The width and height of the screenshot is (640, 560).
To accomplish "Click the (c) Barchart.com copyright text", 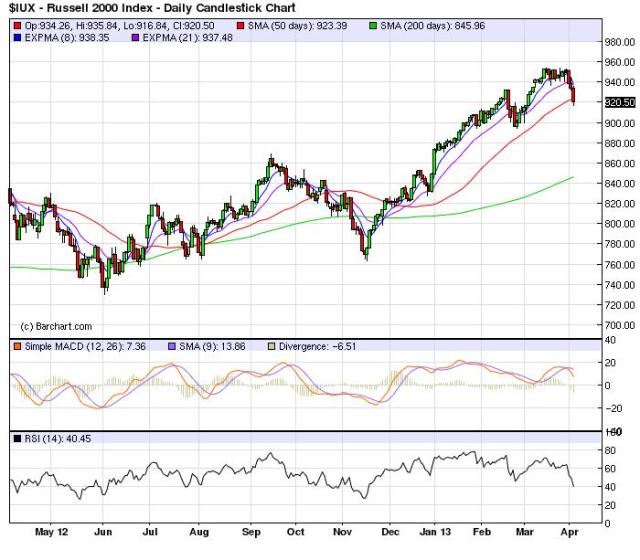I will [x=56, y=326].
